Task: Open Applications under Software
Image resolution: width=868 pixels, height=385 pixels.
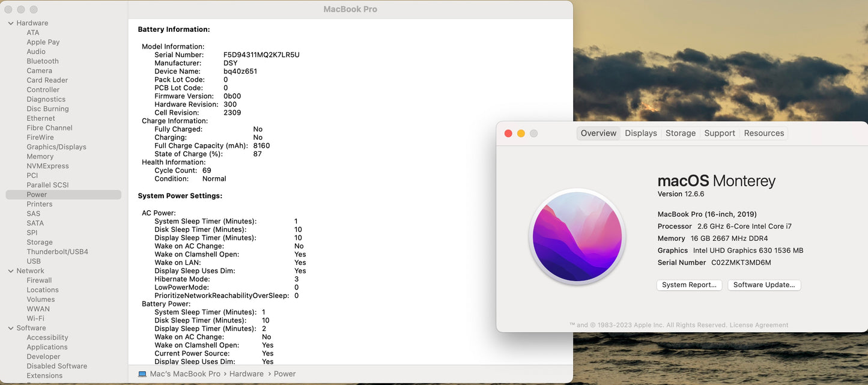Action: click(47, 347)
